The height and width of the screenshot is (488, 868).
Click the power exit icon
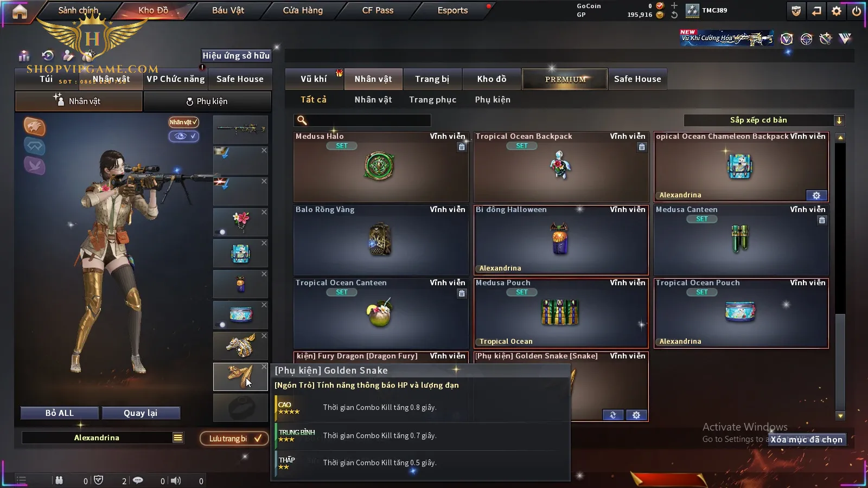857,11
